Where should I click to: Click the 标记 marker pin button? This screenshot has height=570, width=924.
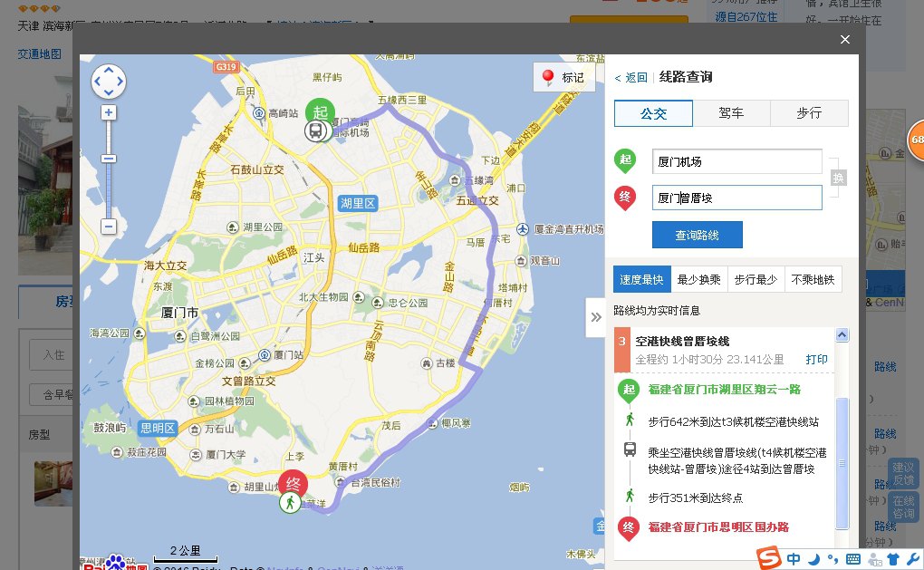[564, 78]
